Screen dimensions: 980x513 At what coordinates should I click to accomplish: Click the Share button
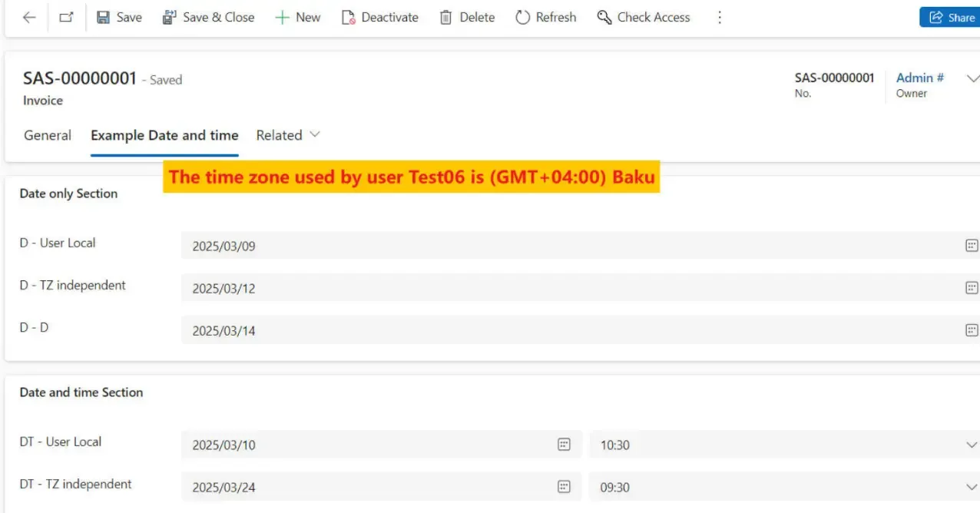[950, 17]
